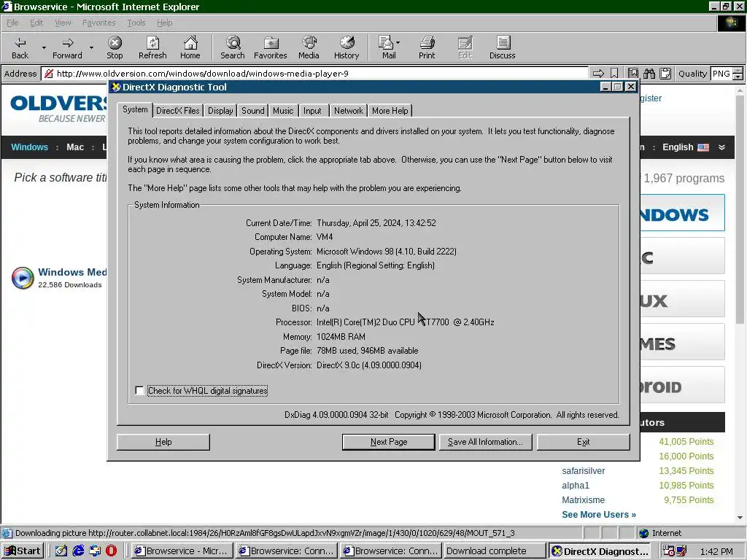The height and width of the screenshot is (560, 747).
Task: Click the Go arrow beside address bar
Action: click(598, 74)
